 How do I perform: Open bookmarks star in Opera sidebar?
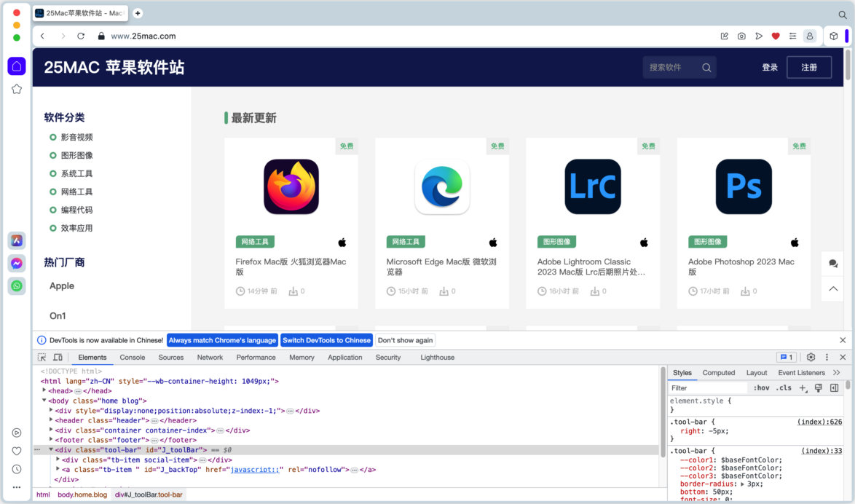tap(16, 89)
